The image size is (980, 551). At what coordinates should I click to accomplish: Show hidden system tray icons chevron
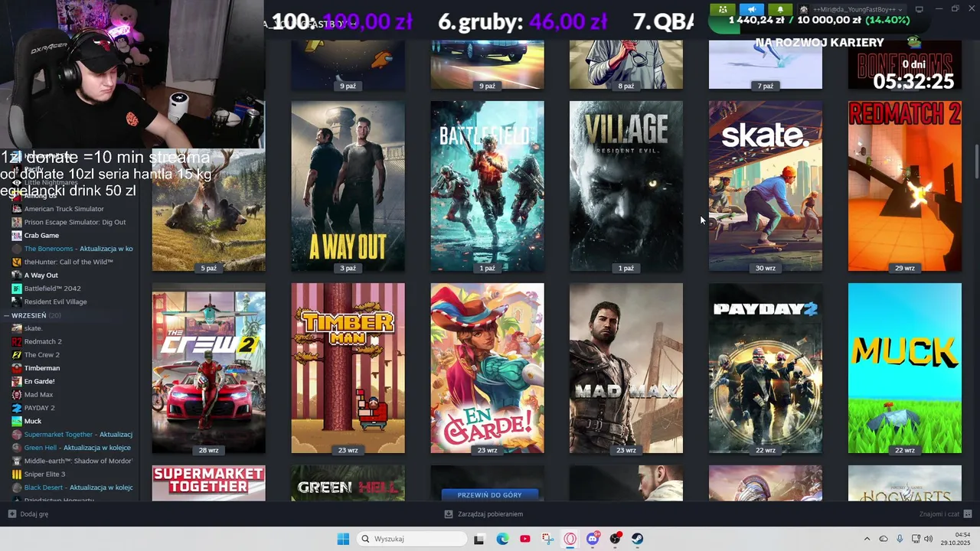click(867, 539)
